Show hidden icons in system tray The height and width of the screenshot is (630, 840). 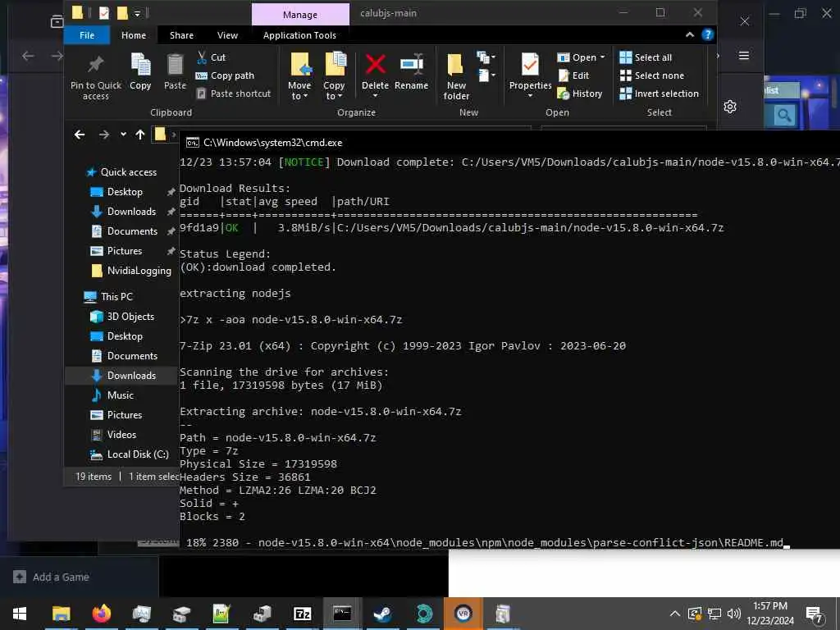coord(675,614)
